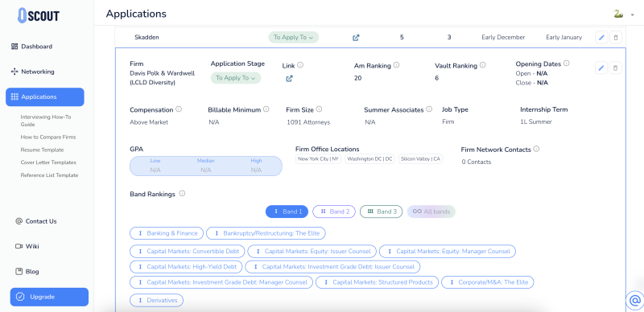Open the Resume Template link
This screenshot has width=644, height=312.
[x=42, y=150]
